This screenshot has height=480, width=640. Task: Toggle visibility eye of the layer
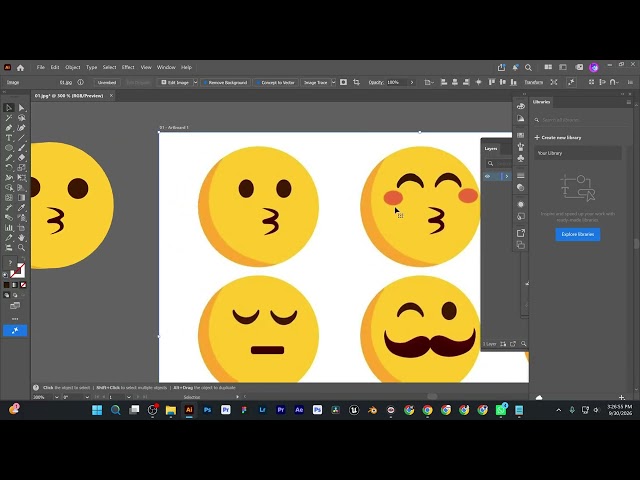pyautogui.click(x=487, y=176)
